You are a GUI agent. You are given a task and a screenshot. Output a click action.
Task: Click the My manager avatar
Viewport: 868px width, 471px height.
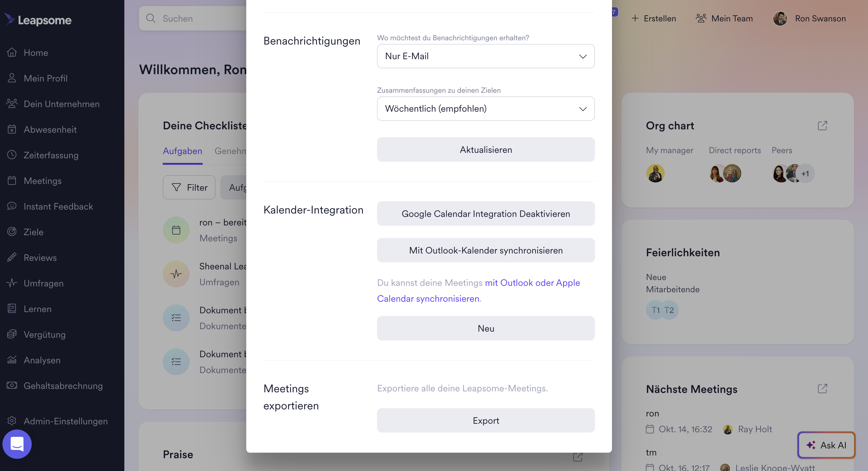tap(655, 174)
